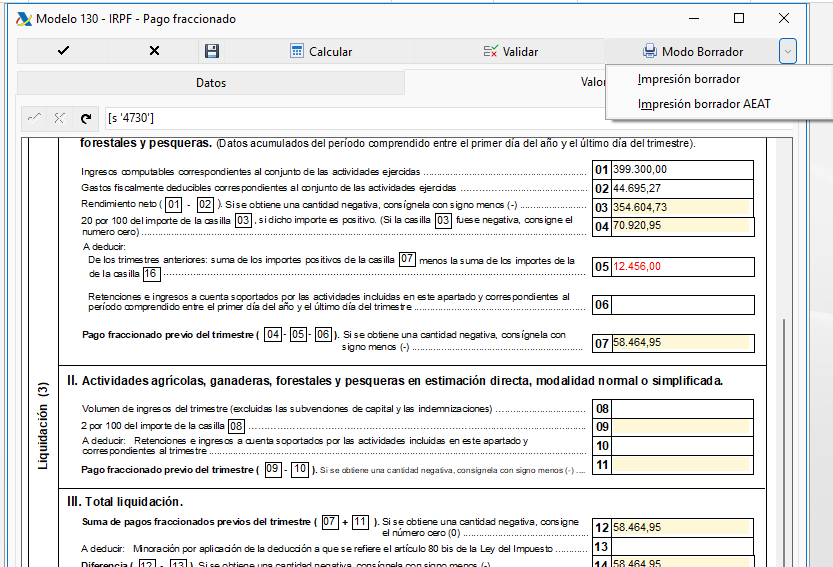The width and height of the screenshot is (833, 567).
Task: Click the X cancel icon in toolbar
Action: [154, 51]
